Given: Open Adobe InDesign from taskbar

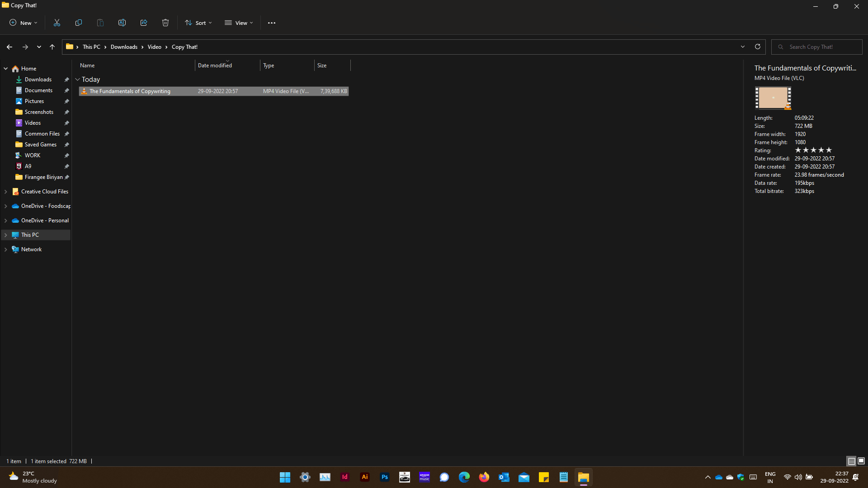Looking at the screenshot, I should [345, 477].
